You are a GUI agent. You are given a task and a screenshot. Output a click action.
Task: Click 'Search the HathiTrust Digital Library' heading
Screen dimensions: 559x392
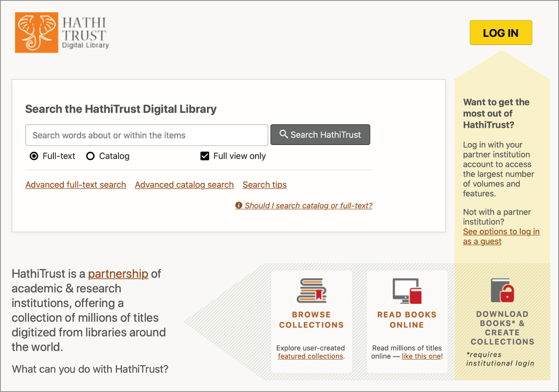(x=121, y=109)
